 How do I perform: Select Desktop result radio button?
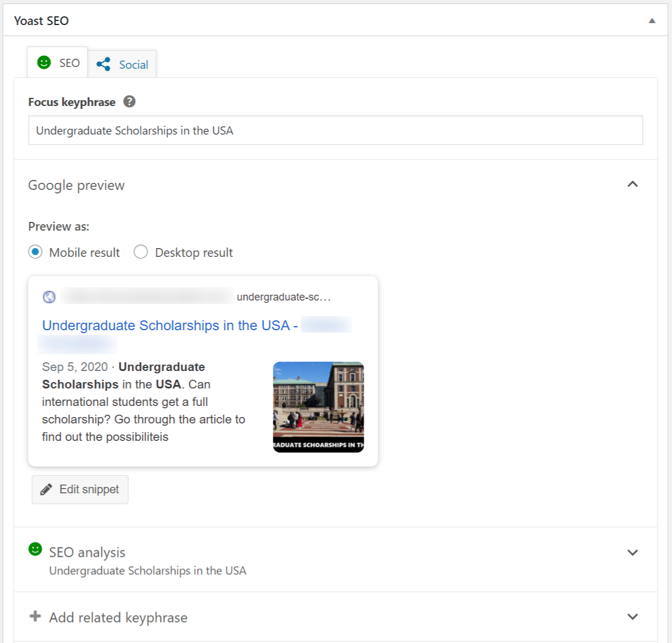coord(140,252)
